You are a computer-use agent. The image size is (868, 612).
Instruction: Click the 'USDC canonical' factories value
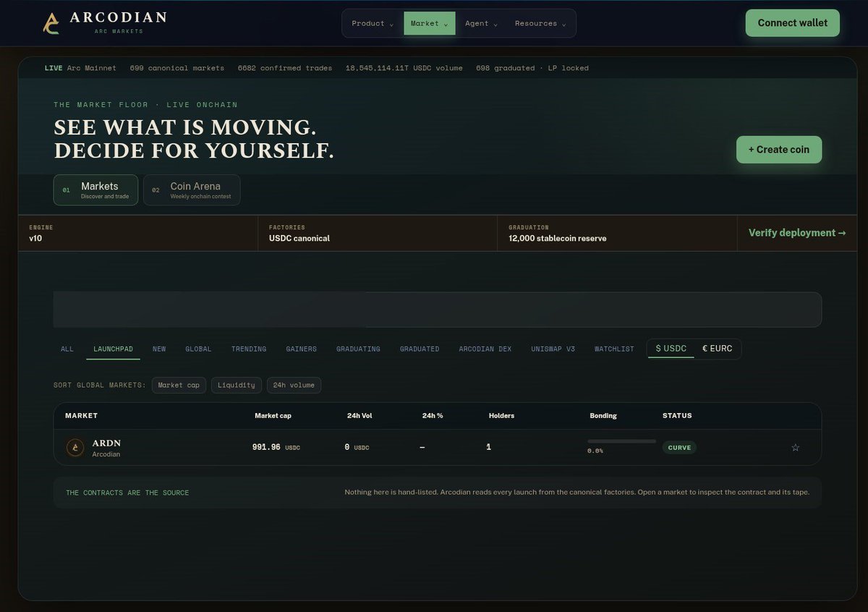299,239
